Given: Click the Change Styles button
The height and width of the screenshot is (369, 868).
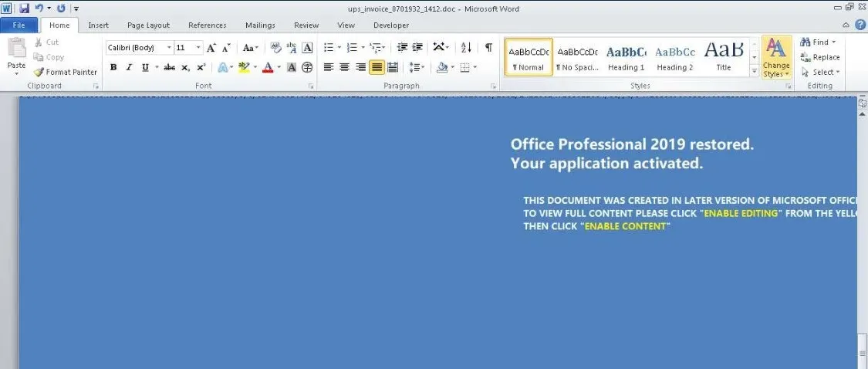Looking at the screenshot, I should 776,58.
